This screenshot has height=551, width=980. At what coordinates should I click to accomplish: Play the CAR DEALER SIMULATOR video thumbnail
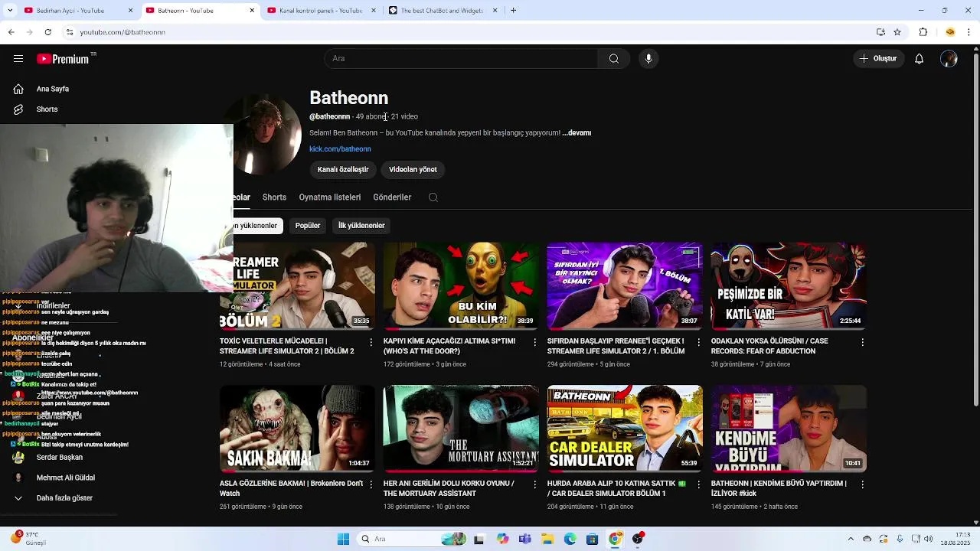pyautogui.click(x=625, y=428)
